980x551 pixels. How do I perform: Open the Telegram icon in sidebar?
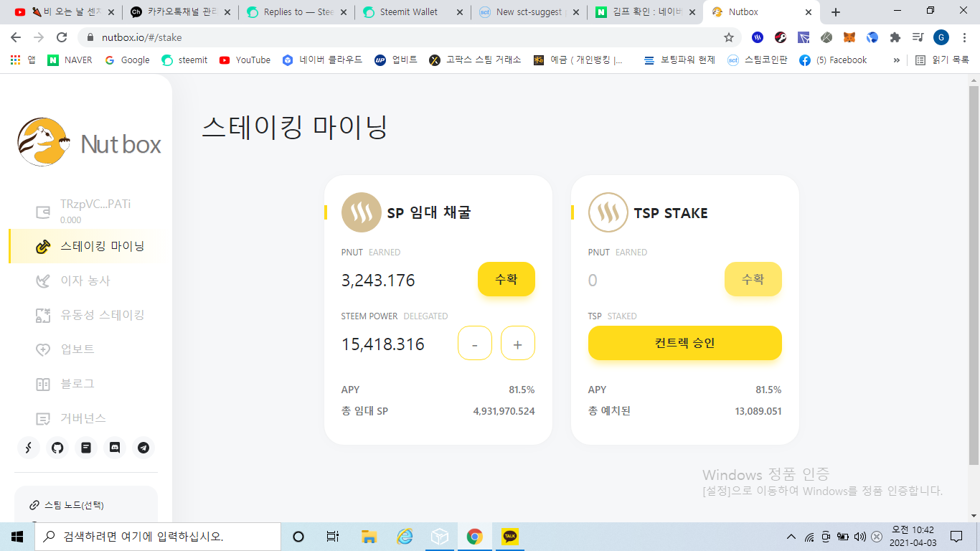(x=143, y=448)
